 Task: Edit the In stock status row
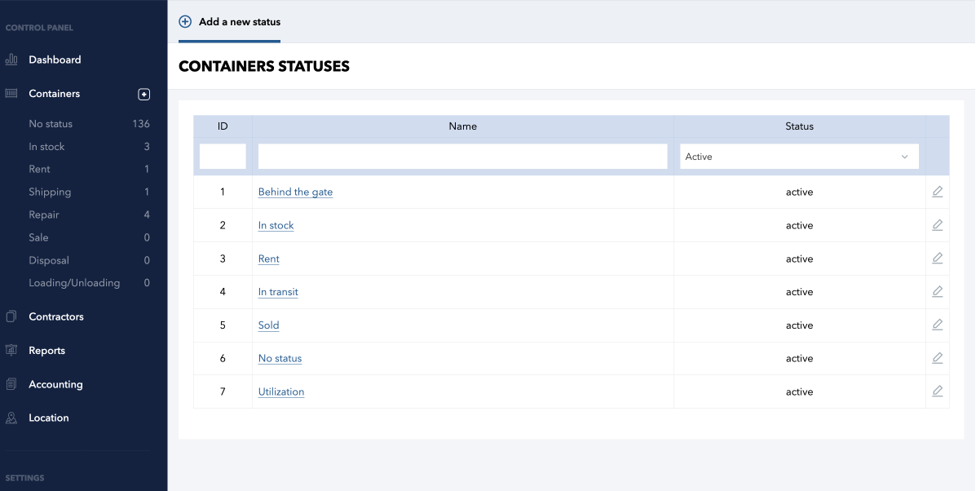pyautogui.click(x=938, y=225)
